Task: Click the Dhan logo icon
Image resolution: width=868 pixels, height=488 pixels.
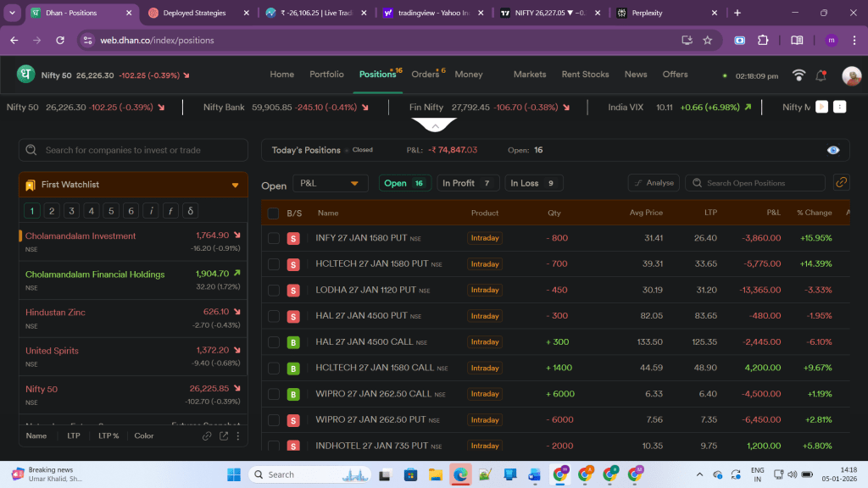Action: pos(25,75)
